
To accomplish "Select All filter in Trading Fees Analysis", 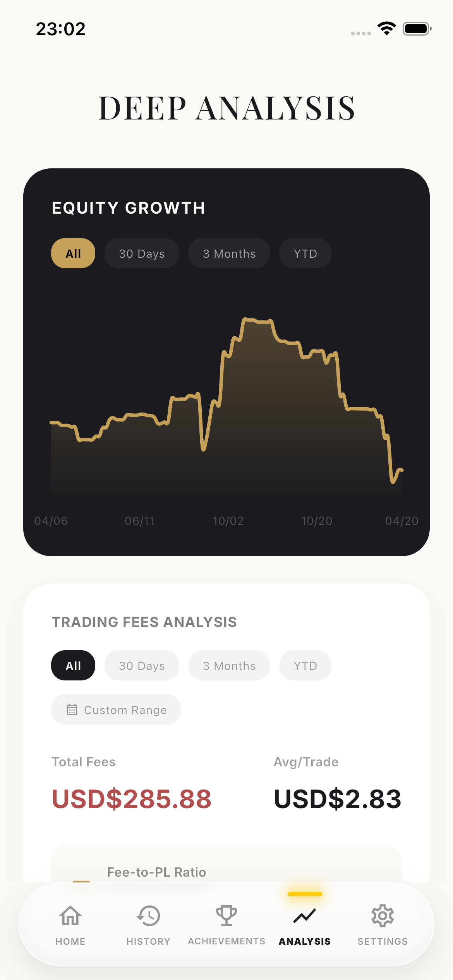I will tap(73, 666).
